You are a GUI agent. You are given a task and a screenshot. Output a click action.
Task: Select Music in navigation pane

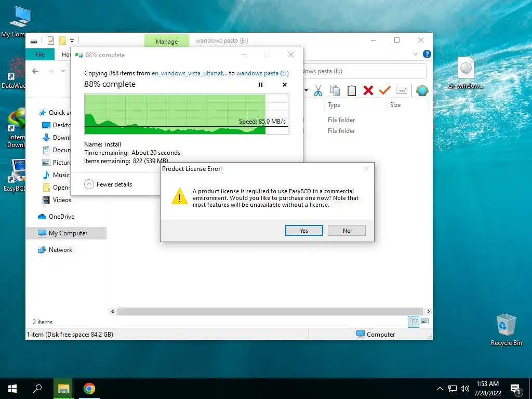point(56,175)
